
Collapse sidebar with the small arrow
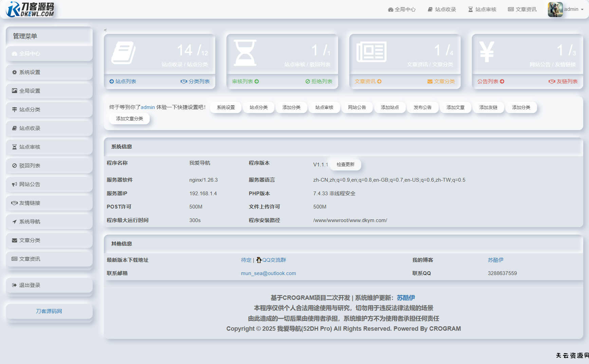click(105, 30)
